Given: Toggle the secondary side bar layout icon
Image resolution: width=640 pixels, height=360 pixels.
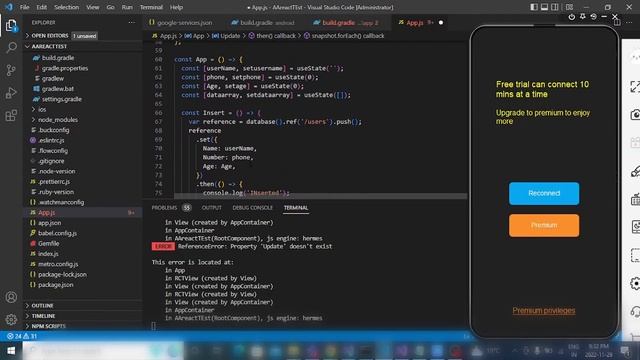Looking at the screenshot, I should [x=555, y=7].
